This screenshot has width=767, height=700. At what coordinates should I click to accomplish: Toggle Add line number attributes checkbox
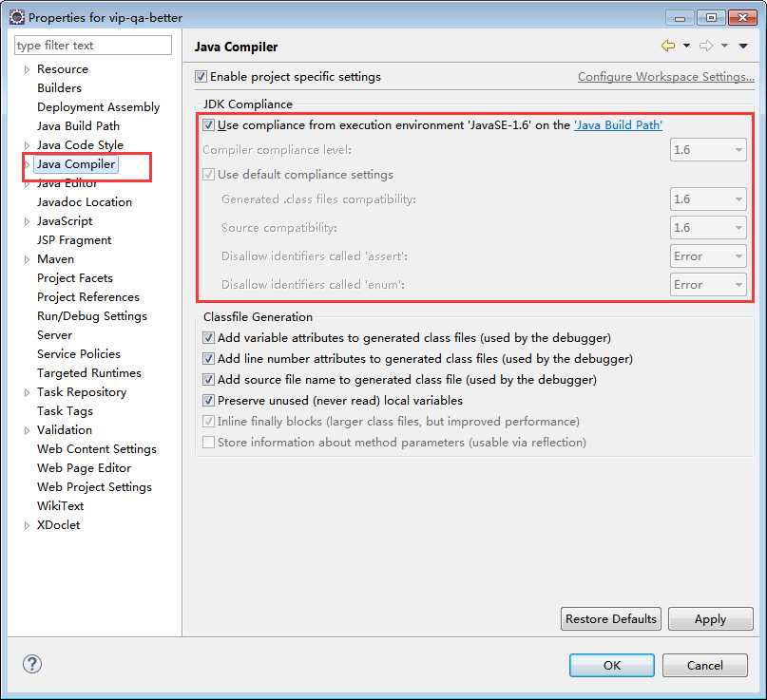pyautogui.click(x=208, y=359)
